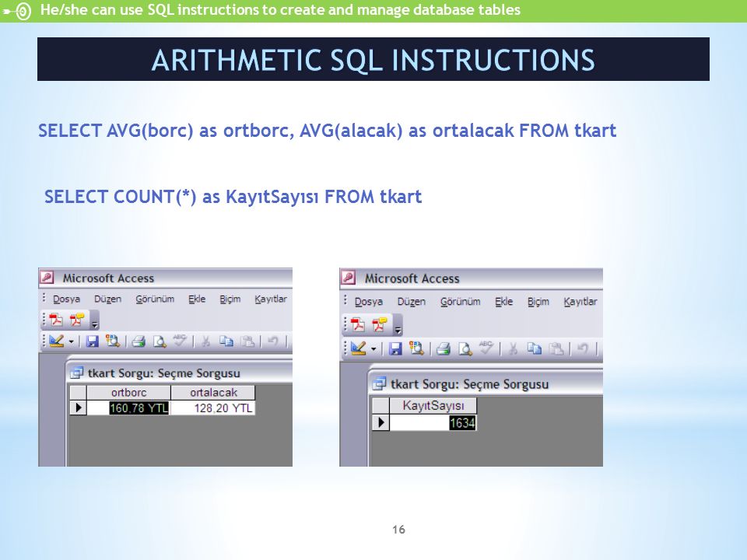Click Convert to PDF icon in KayıtSayısı window
This screenshot has height=560, width=747.
click(x=358, y=325)
